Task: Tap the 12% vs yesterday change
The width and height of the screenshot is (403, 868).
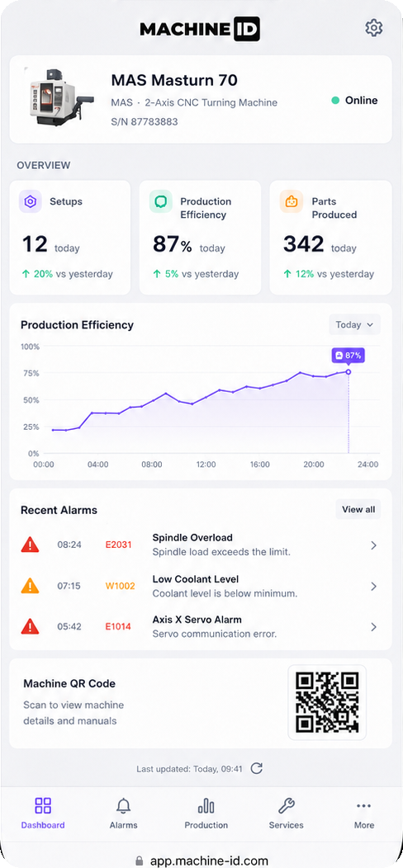Action: (329, 273)
